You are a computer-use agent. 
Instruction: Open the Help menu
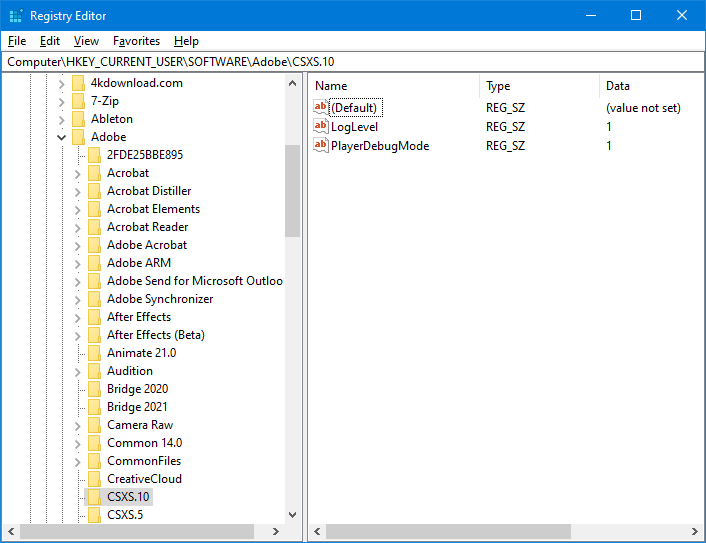(186, 41)
